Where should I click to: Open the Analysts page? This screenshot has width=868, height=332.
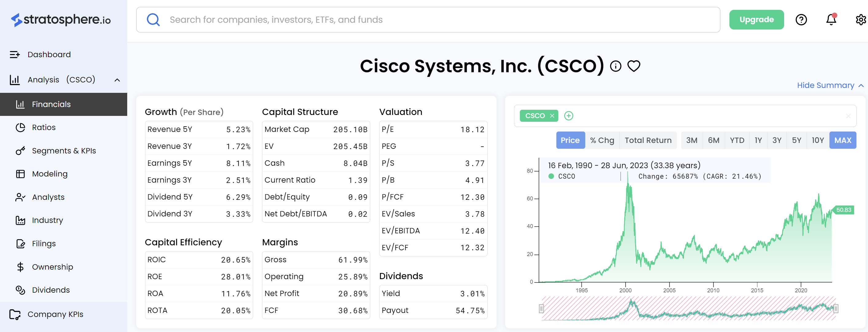coord(48,197)
